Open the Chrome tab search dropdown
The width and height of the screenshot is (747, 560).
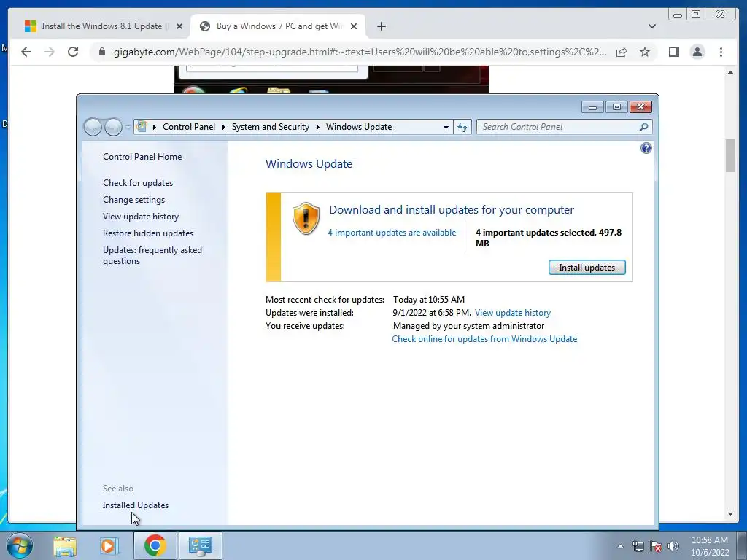click(651, 26)
